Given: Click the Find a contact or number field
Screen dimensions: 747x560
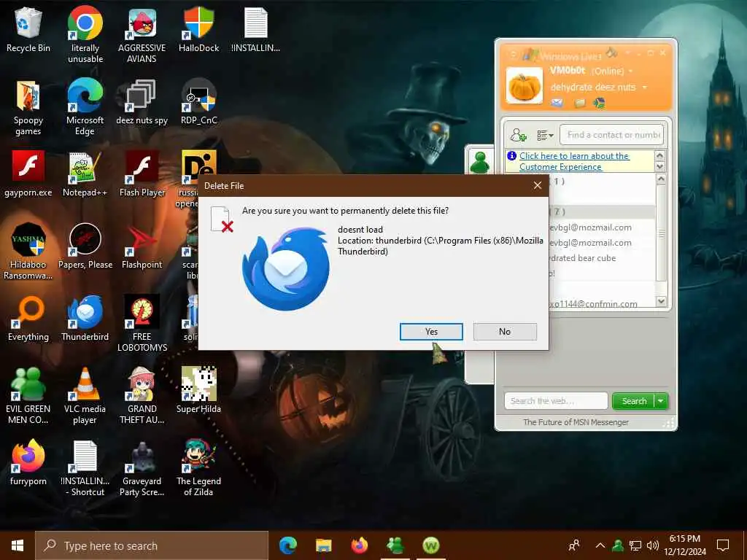Looking at the screenshot, I should click(x=611, y=135).
